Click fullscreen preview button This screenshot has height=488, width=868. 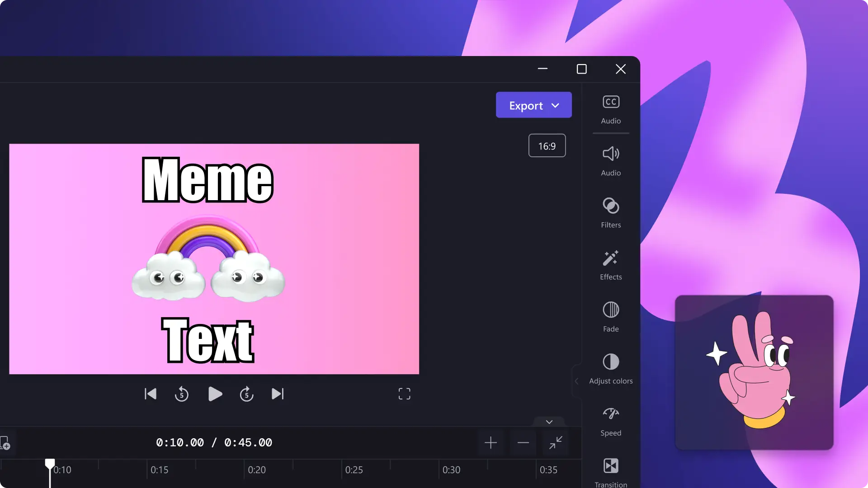pos(404,394)
